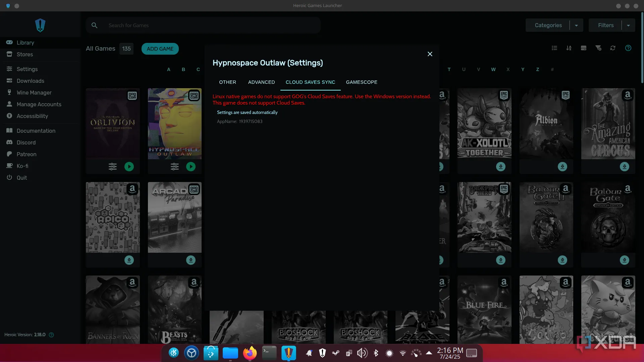The width and height of the screenshot is (644, 362).
Task: Open Hypnospace Outlaw settings sliders icon
Action: [x=175, y=167]
